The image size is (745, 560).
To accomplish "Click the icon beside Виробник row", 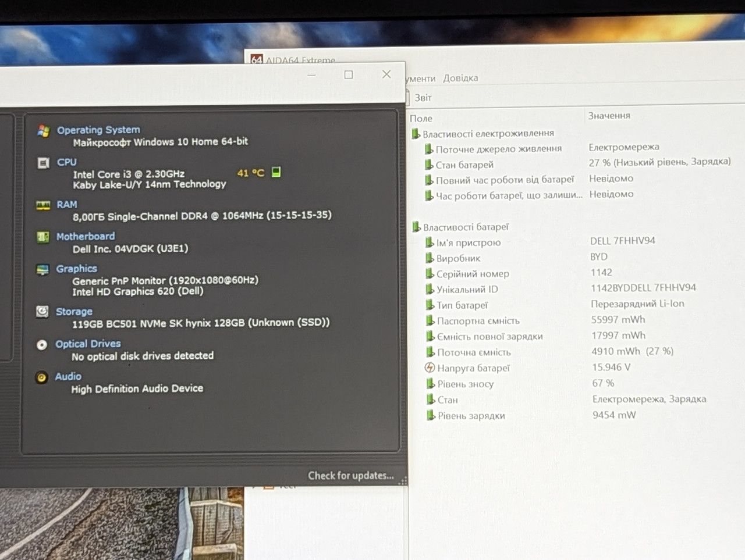I will click(430, 258).
